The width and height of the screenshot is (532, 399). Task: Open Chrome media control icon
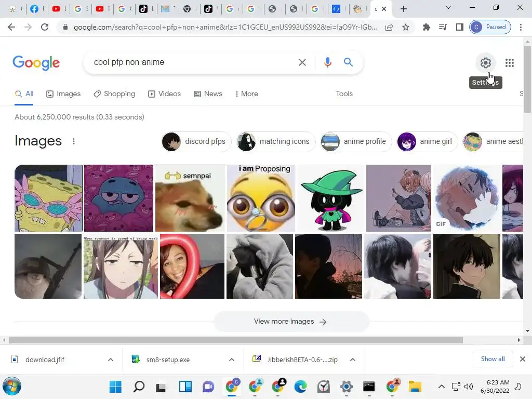pos(443,27)
